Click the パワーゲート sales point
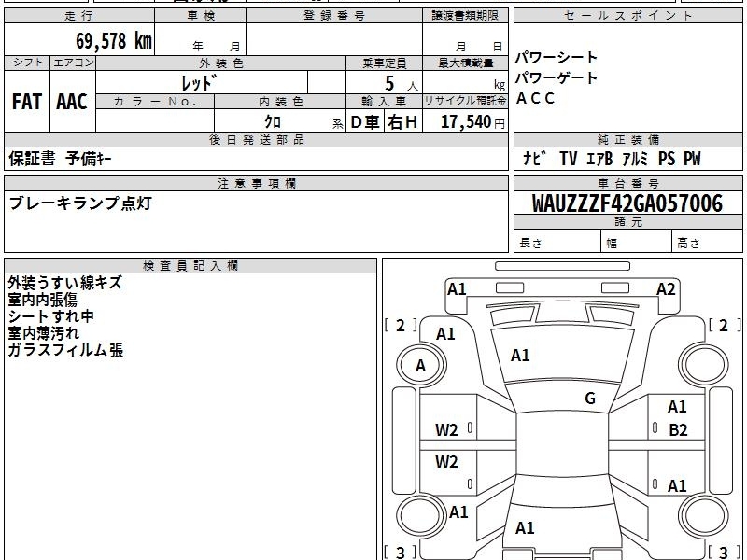This screenshot has height=560, width=747. (557, 77)
